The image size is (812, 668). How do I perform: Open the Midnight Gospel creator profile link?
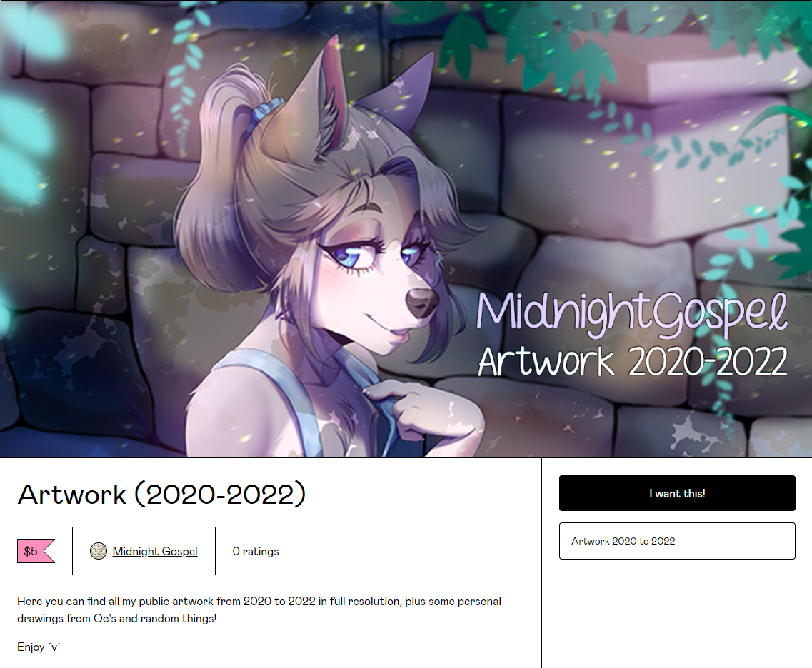pos(155,551)
